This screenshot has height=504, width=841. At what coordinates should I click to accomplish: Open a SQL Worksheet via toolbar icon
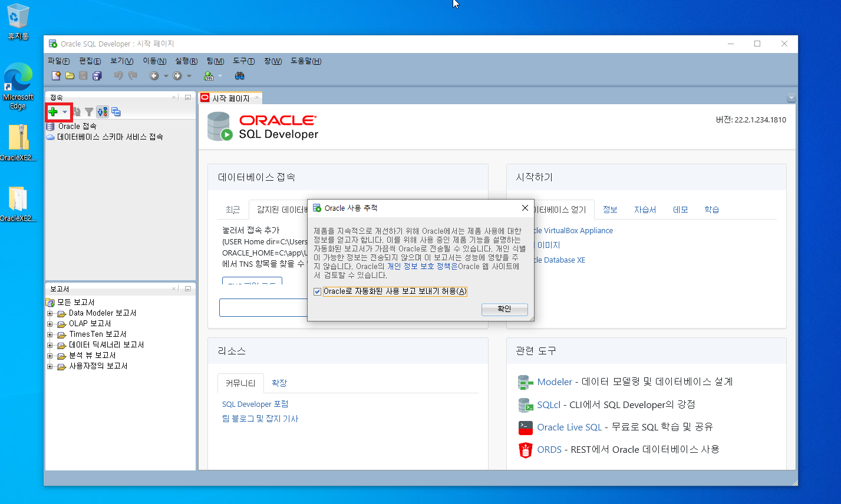(x=209, y=76)
